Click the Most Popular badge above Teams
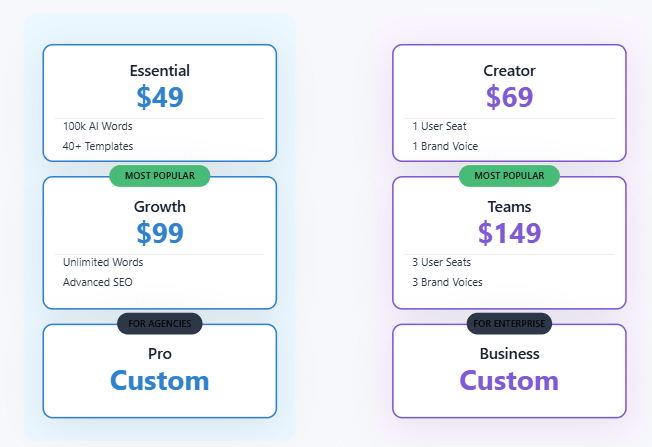 [x=509, y=176]
